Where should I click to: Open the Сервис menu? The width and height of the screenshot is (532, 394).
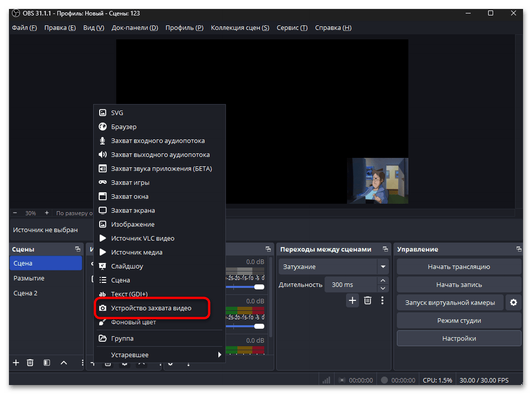[x=292, y=28]
